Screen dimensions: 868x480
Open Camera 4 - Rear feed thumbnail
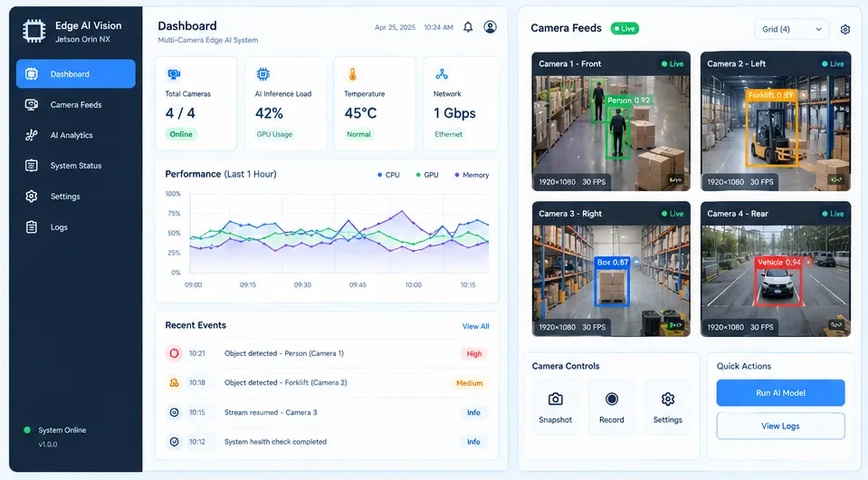(776, 269)
